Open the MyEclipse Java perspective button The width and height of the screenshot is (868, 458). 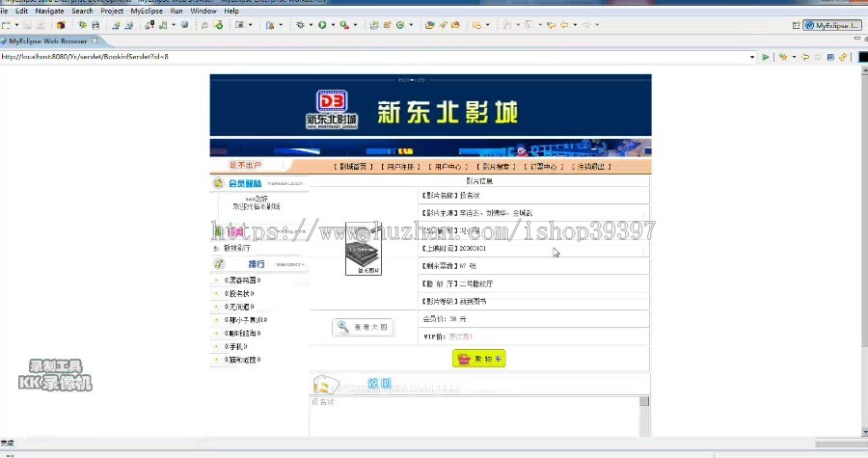[x=832, y=25]
